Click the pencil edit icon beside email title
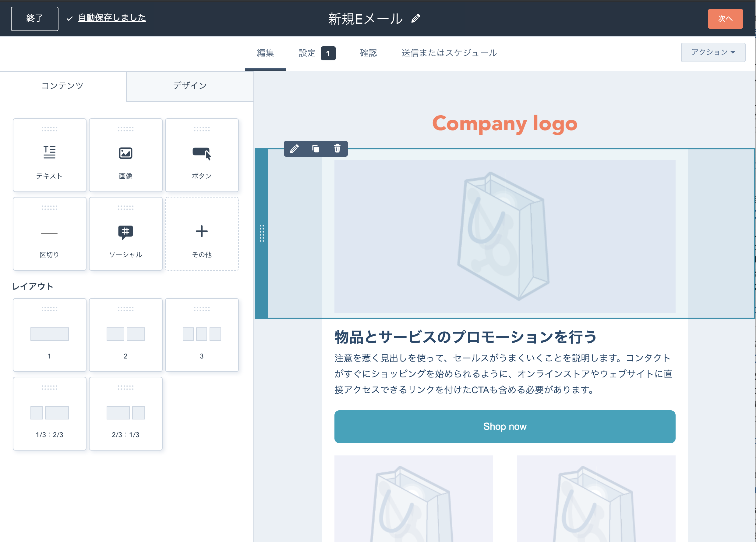The height and width of the screenshot is (542, 756). pyautogui.click(x=415, y=18)
